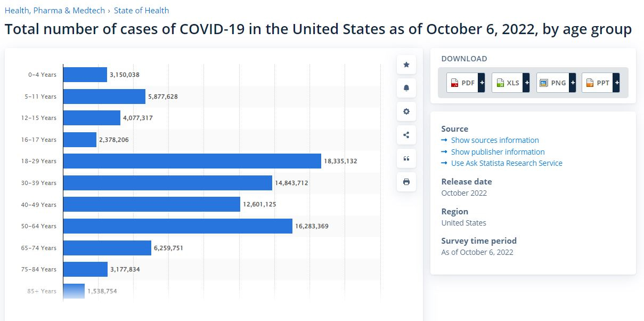Screen dimensions: 644x321
Task: Open chart settings gear icon
Action: [x=406, y=111]
